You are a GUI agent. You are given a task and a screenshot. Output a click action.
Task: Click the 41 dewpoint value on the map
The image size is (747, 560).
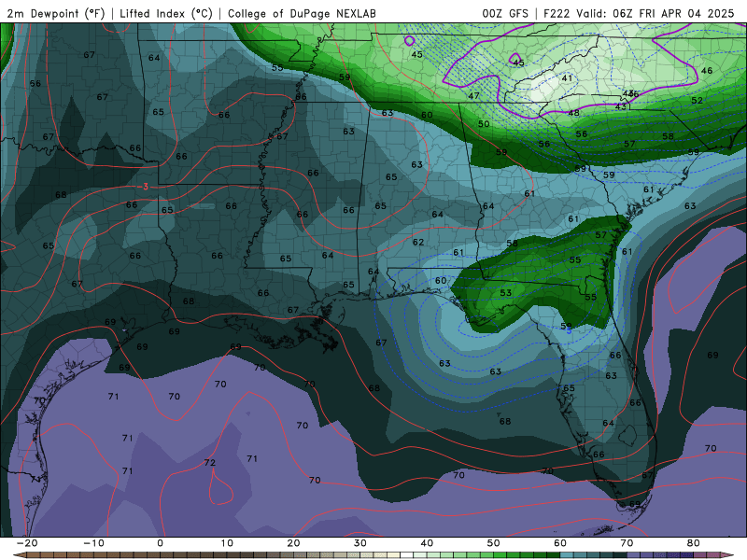567,78
